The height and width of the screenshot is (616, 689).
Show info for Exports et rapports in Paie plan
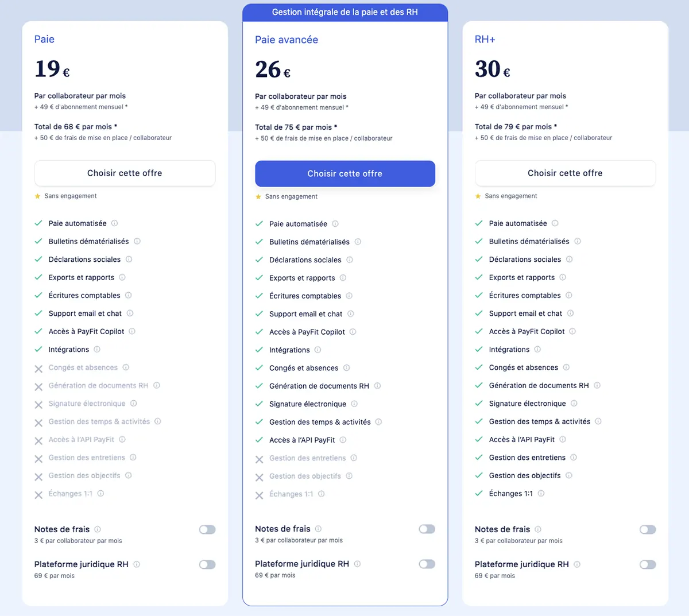coord(122,277)
